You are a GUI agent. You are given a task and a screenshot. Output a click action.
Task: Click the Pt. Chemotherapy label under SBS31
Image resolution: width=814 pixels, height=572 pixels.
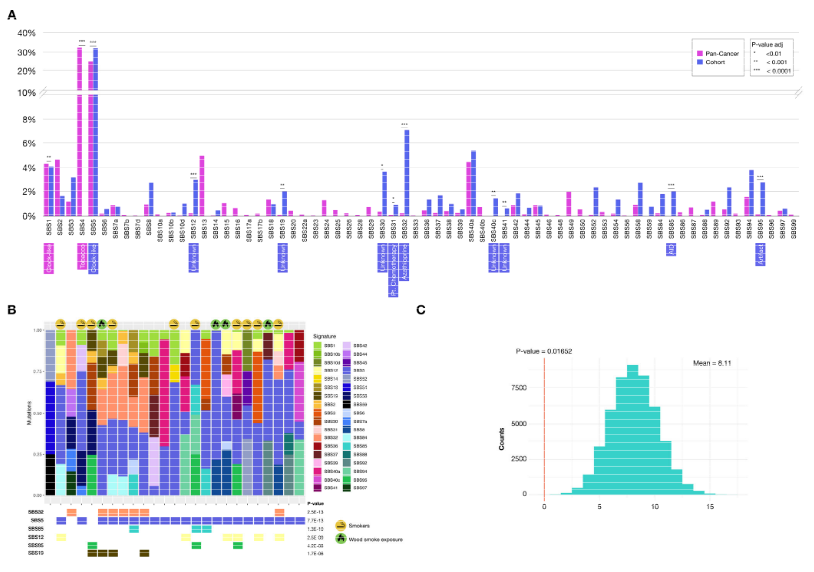coord(394,270)
